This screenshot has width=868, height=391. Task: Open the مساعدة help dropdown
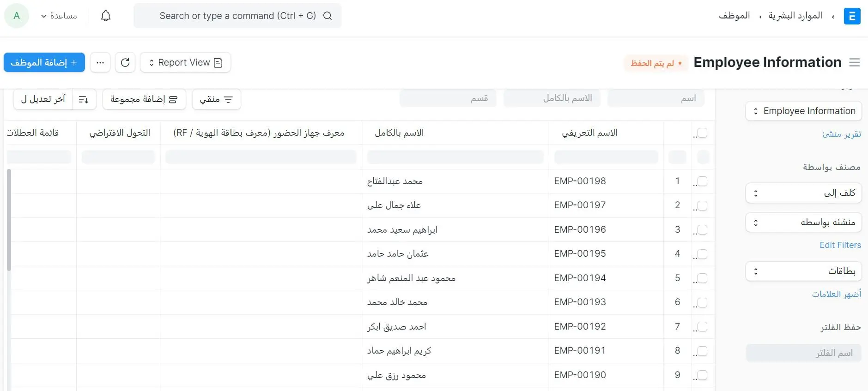(59, 16)
